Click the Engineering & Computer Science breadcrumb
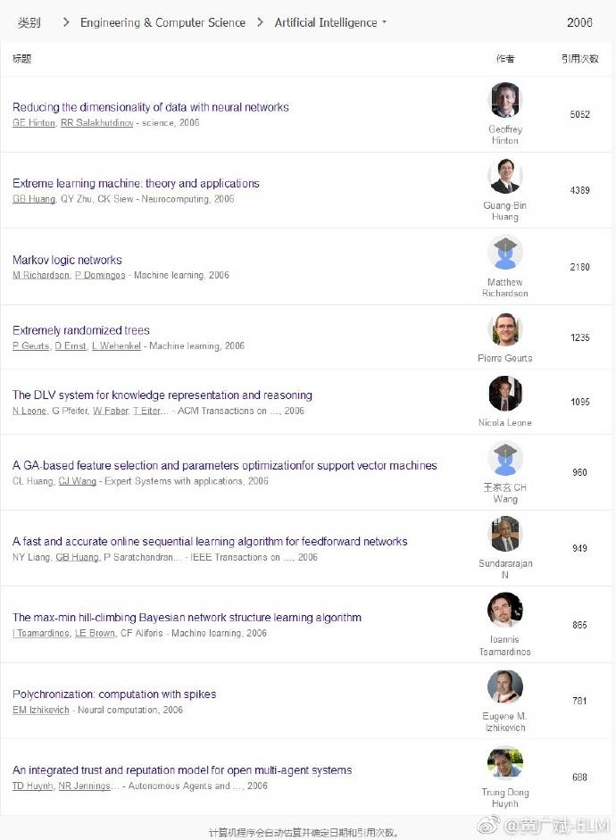The image size is (616, 840). coord(162,22)
